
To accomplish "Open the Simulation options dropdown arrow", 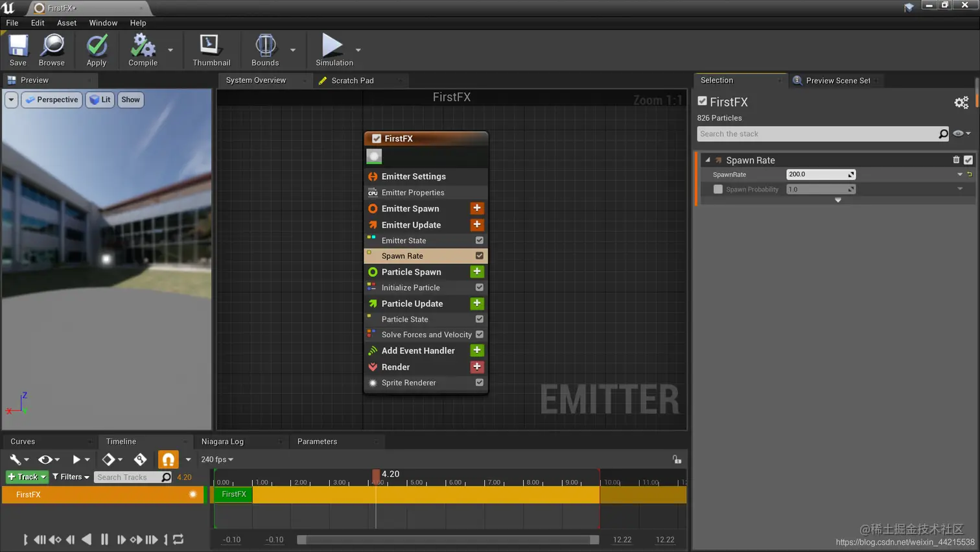I will pyautogui.click(x=358, y=50).
